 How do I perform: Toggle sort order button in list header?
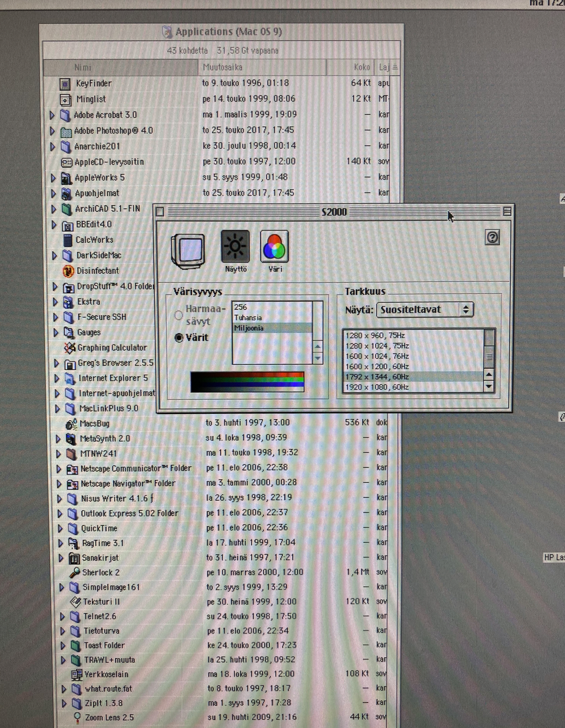[x=395, y=68]
